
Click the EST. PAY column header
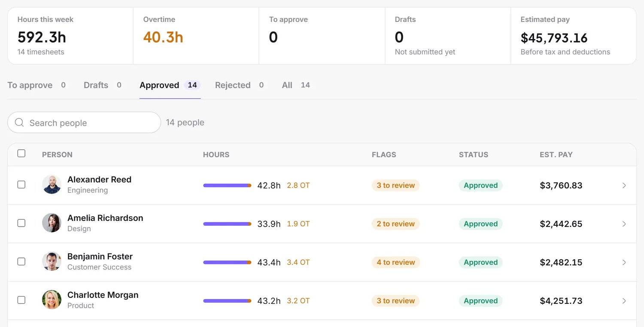pos(556,154)
